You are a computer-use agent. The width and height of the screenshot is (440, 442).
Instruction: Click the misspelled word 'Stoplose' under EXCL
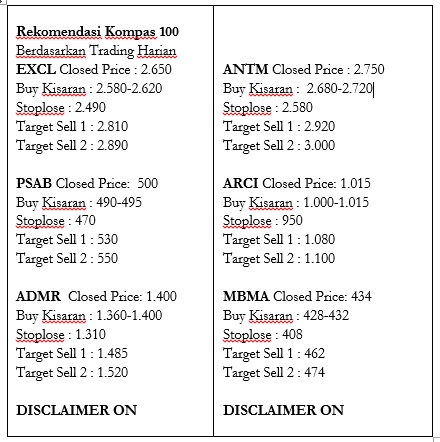click(40, 108)
